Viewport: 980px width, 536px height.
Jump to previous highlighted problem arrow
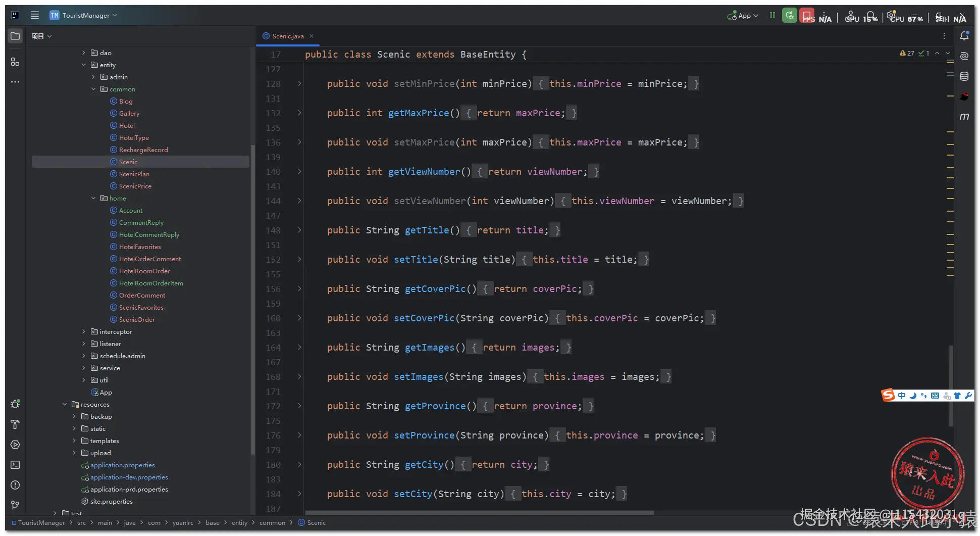click(x=937, y=53)
